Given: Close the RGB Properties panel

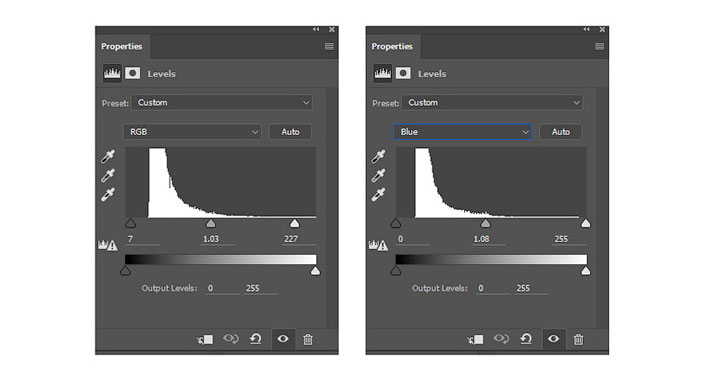Looking at the screenshot, I should tap(332, 30).
